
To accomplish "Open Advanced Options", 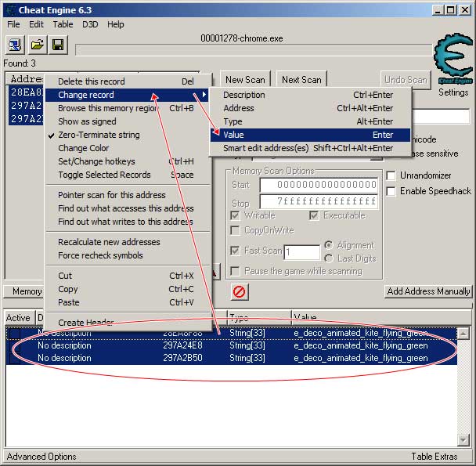I will (x=41, y=457).
